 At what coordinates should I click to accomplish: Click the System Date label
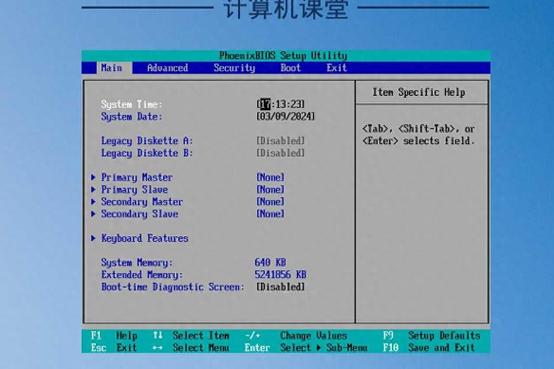click(x=131, y=117)
